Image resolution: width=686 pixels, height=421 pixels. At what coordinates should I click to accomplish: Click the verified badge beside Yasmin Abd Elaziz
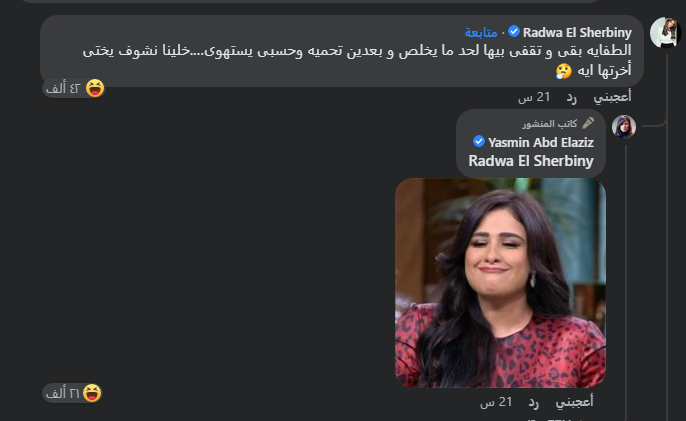click(479, 141)
